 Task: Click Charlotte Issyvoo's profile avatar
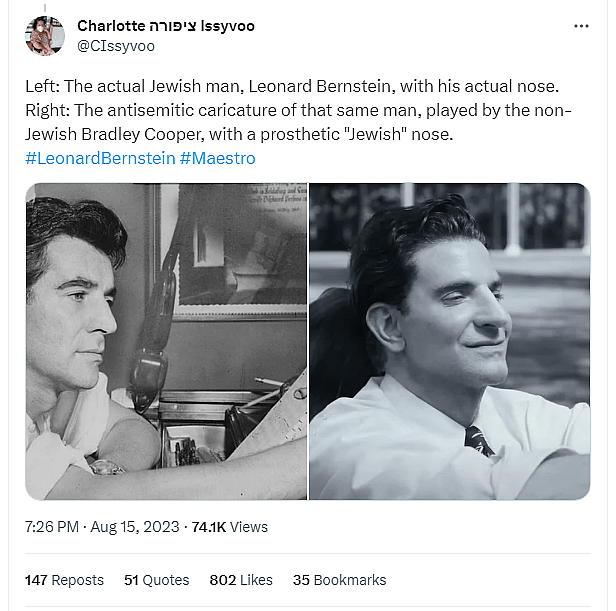[x=44, y=36]
